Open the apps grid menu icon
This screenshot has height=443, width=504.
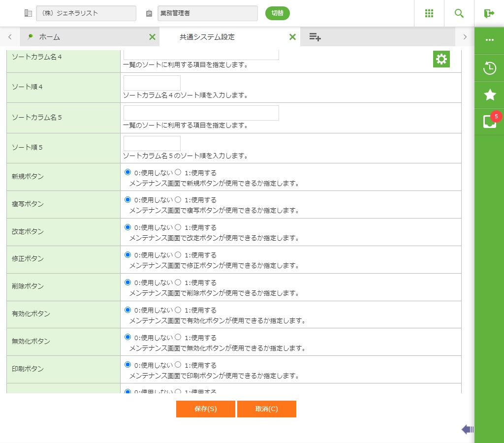point(429,13)
